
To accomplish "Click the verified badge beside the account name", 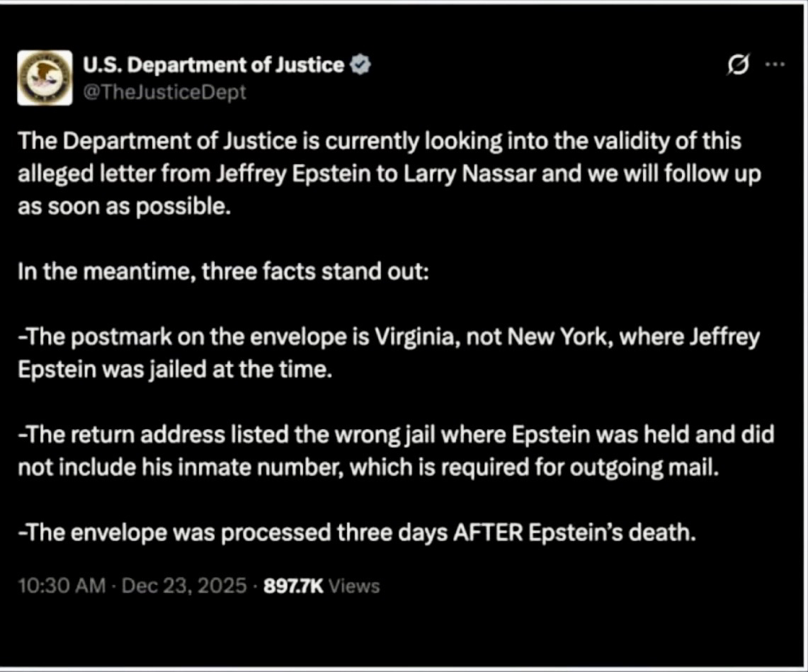I will pos(360,66).
